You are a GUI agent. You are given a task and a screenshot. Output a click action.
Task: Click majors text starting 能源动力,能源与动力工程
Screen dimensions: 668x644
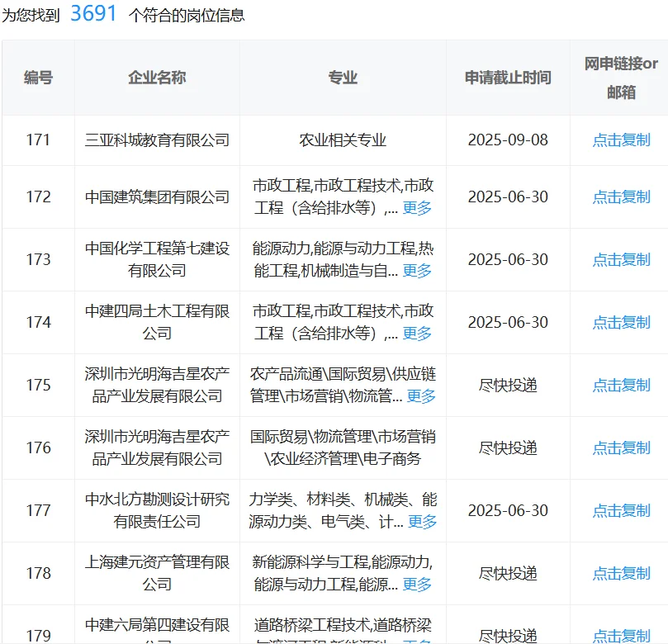pos(343,259)
